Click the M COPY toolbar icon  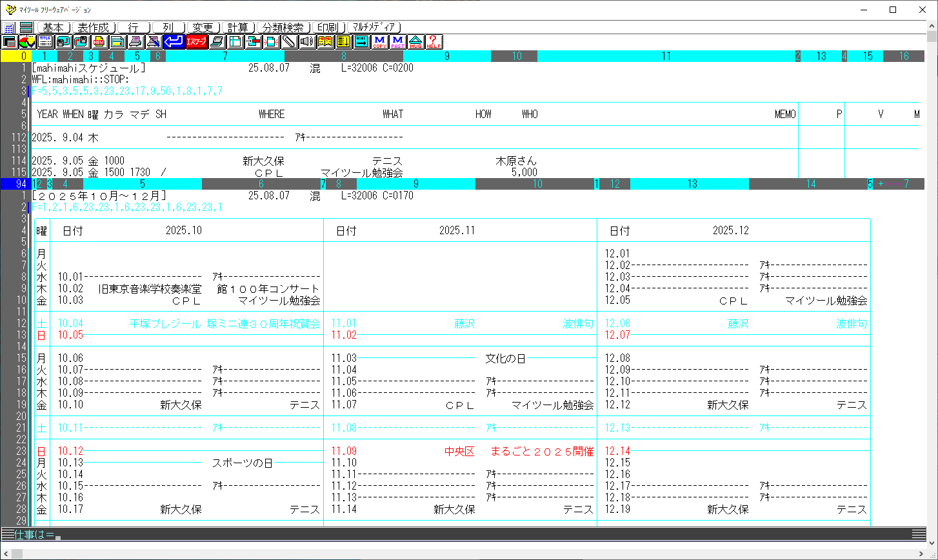pos(379,42)
